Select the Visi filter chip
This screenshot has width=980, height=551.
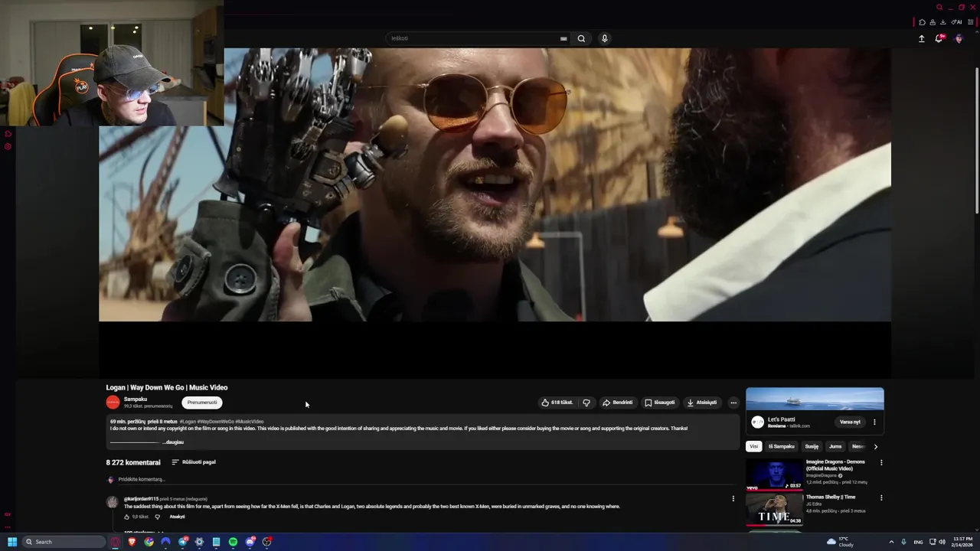(x=753, y=446)
